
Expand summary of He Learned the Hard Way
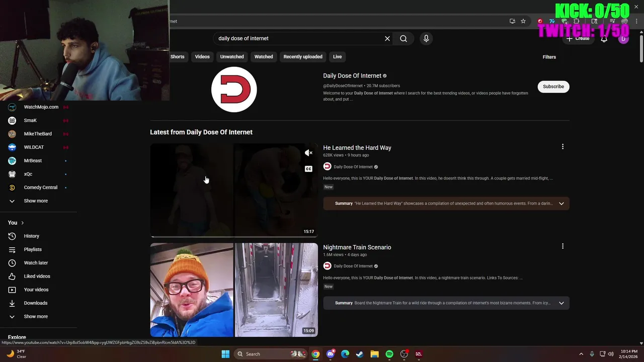pyautogui.click(x=561, y=204)
